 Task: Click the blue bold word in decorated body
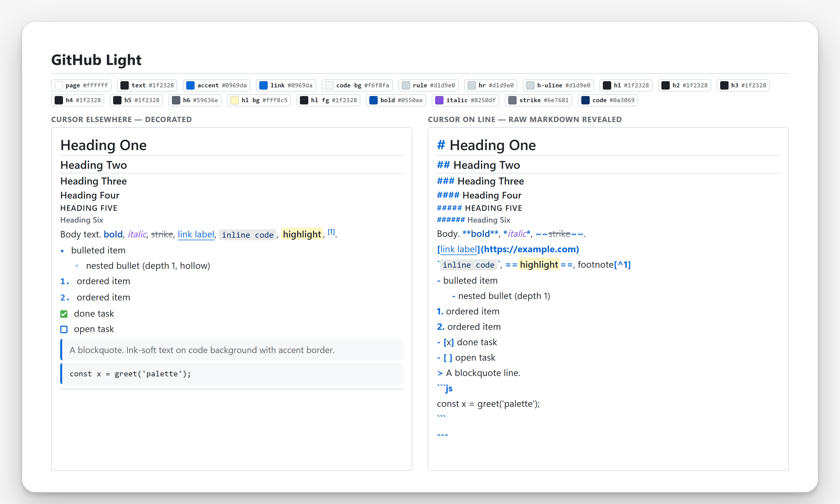point(113,234)
